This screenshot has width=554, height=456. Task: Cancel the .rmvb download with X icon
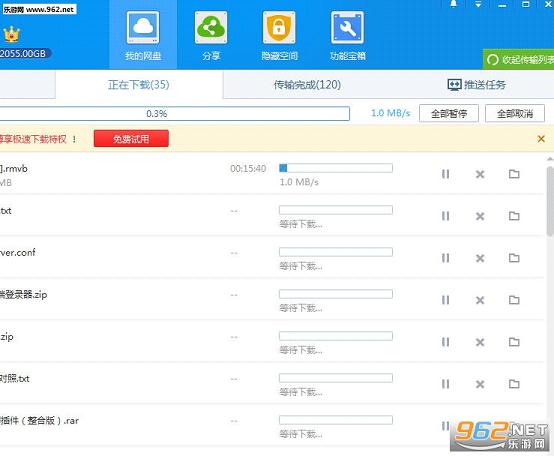(480, 174)
